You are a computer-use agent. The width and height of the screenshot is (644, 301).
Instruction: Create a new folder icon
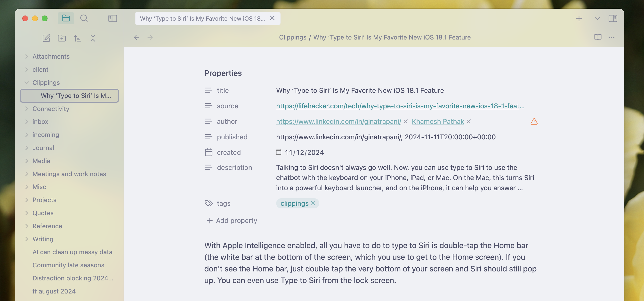click(62, 38)
